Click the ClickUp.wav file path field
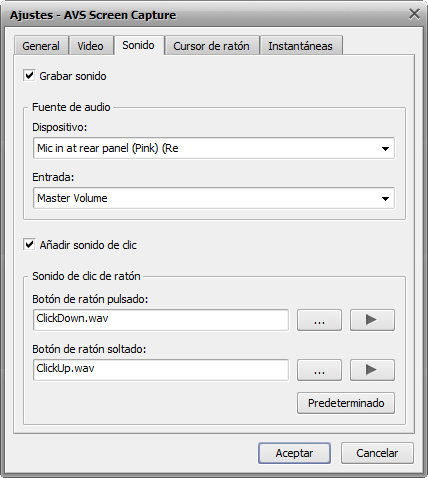The height and width of the screenshot is (478, 428). [161, 370]
